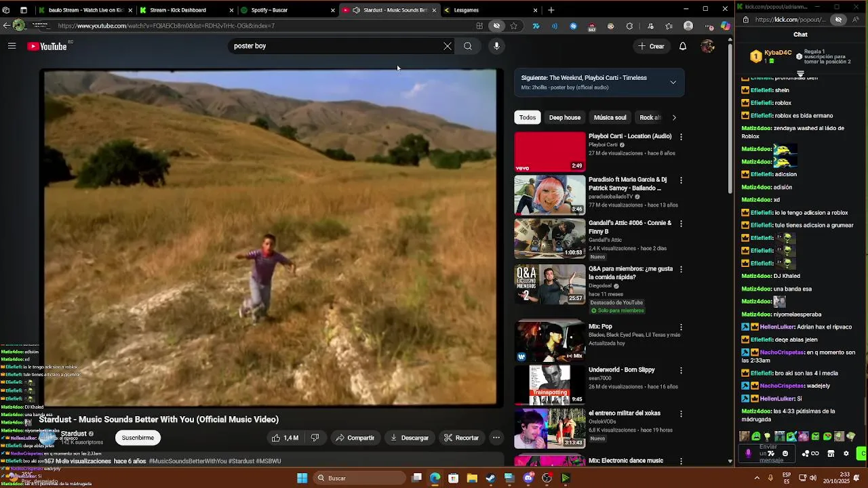Open the browser extensions puzzle icon
Viewport: 868px width, 488px height.
629,26
